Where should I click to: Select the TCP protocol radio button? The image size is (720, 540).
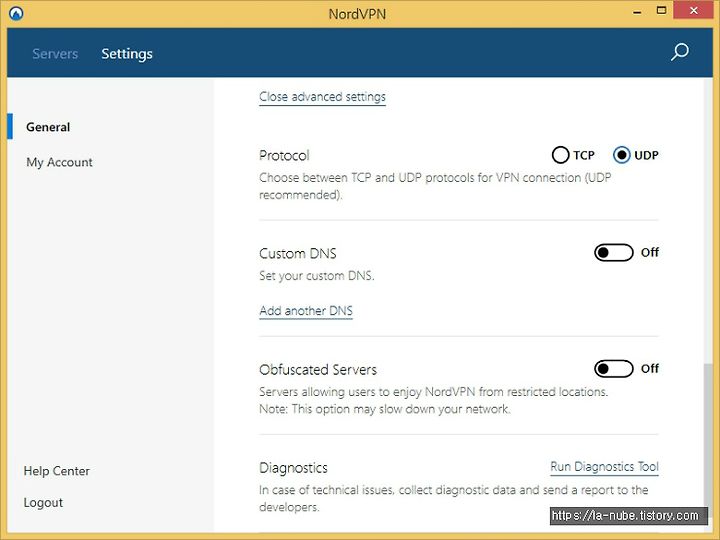point(560,155)
